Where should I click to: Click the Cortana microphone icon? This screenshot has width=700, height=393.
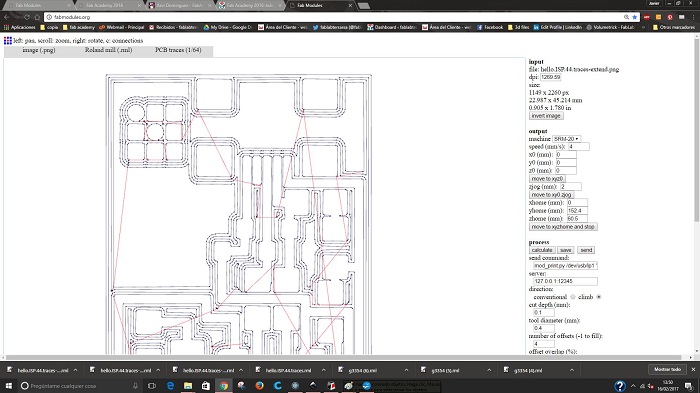[x=135, y=385]
